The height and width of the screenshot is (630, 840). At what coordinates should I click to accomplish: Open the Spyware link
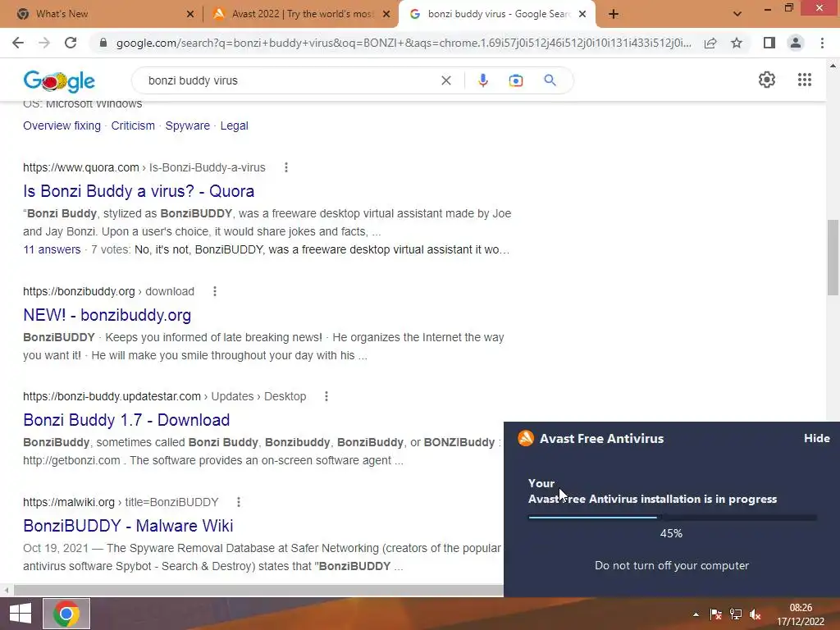point(188,126)
